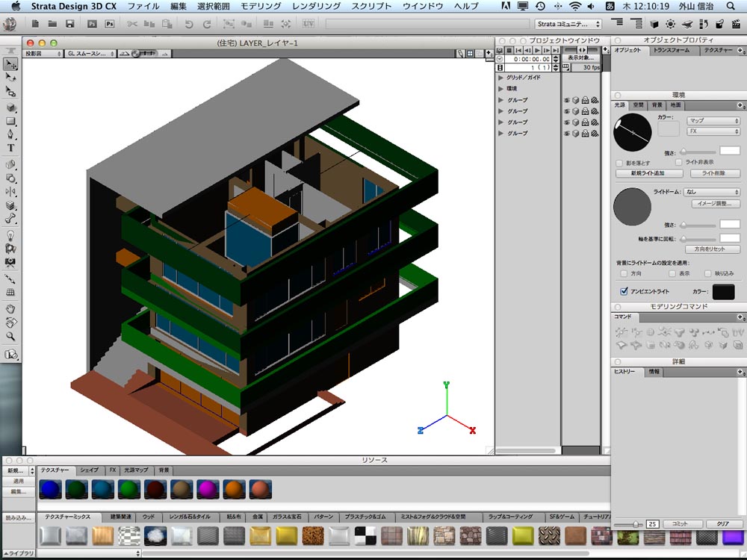Click the 新規ライト追加 button

[x=648, y=173]
